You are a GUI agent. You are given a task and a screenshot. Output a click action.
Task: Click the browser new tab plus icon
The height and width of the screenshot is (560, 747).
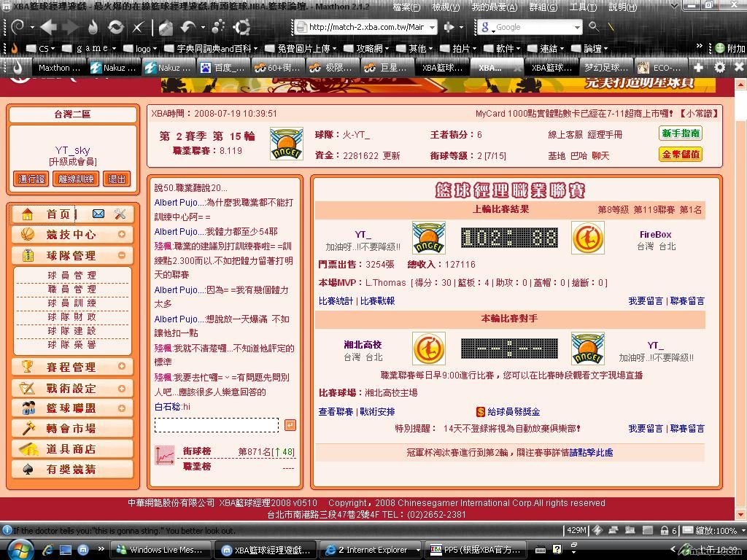698,67
